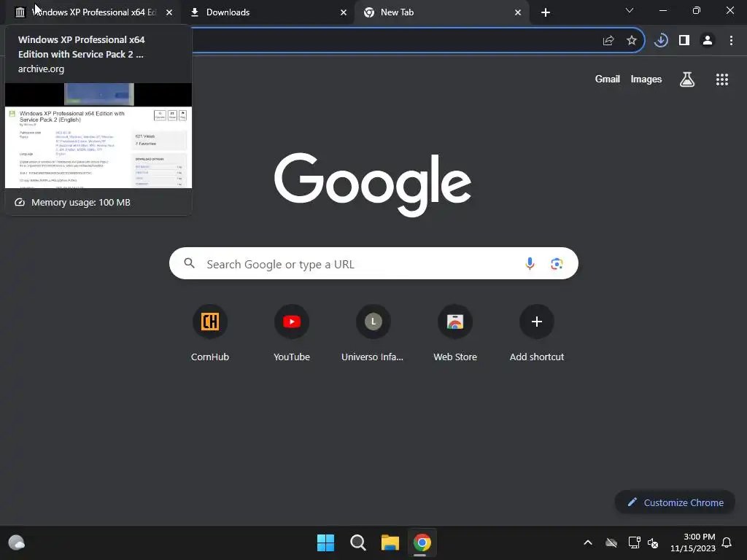The height and width of the screenshot is (560, 747).
Task: Open the weather widget in the taskbar
Action: 17,542
